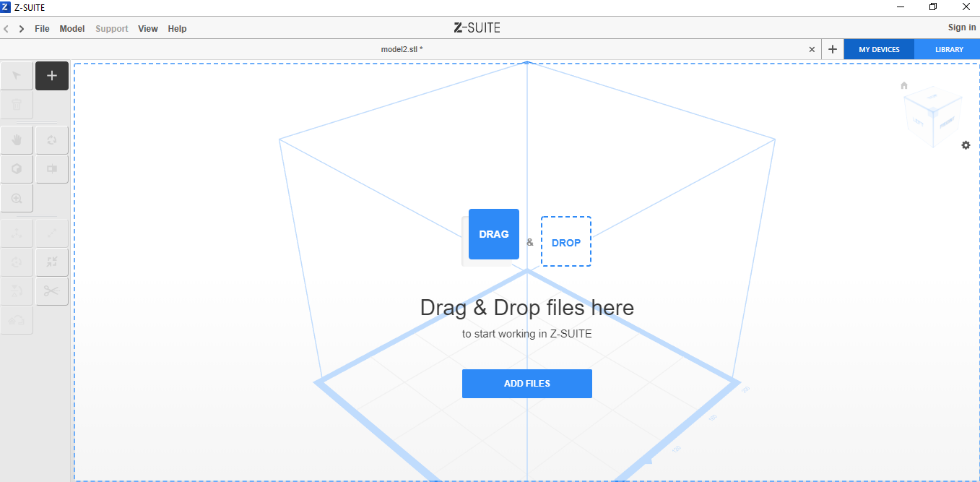Click the trash delete tool
This screenshot has width=980, height=482.
point(17,105)
